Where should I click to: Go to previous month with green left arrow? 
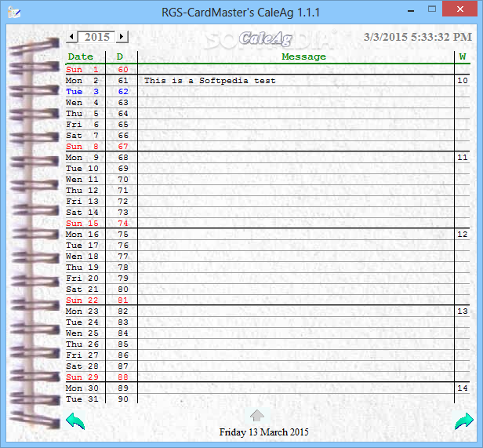click(75, 421)
